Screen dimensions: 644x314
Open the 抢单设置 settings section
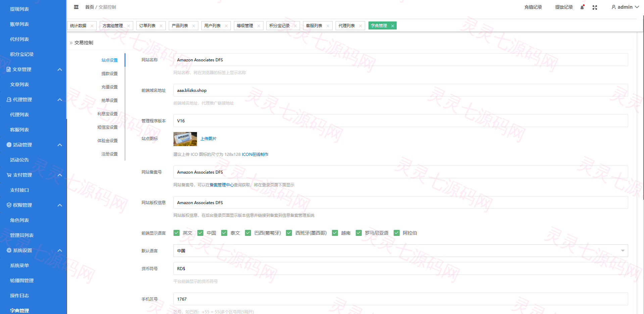(109, 100)
